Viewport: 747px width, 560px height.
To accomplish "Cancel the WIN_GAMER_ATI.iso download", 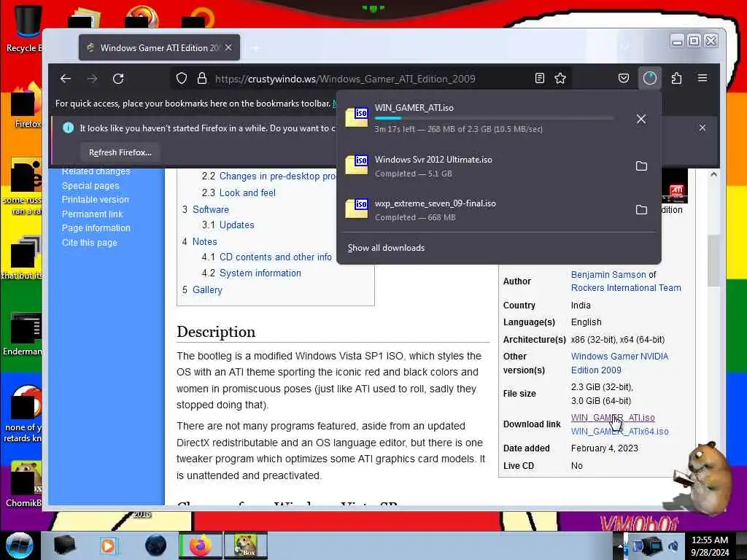I will 641,119.
